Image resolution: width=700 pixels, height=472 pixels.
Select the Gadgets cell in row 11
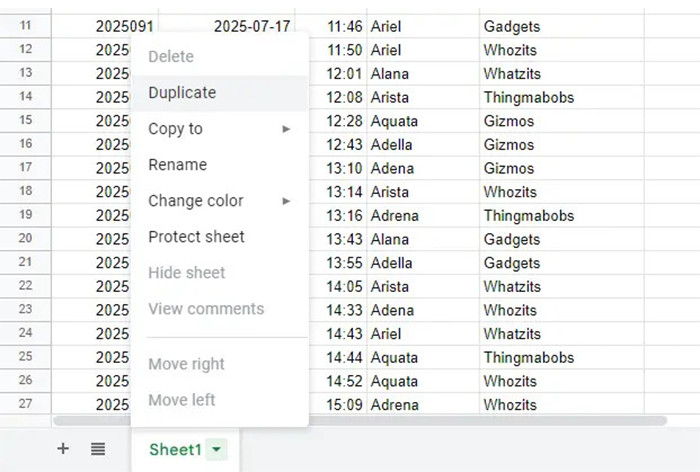point(512,26)
